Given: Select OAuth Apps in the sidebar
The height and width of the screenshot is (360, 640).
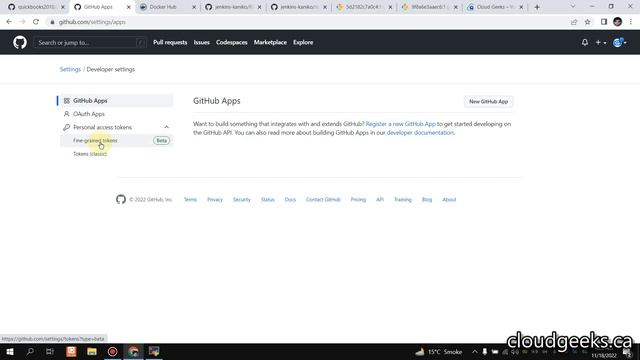Looking at the screenshot, I should (116, 114).
